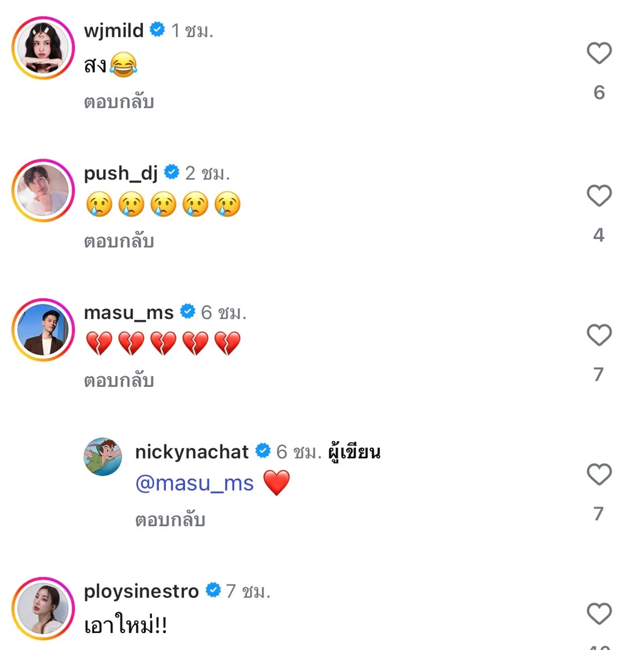Go to masu_ms username profile
644x650 pixels.
tap(129, 313)
